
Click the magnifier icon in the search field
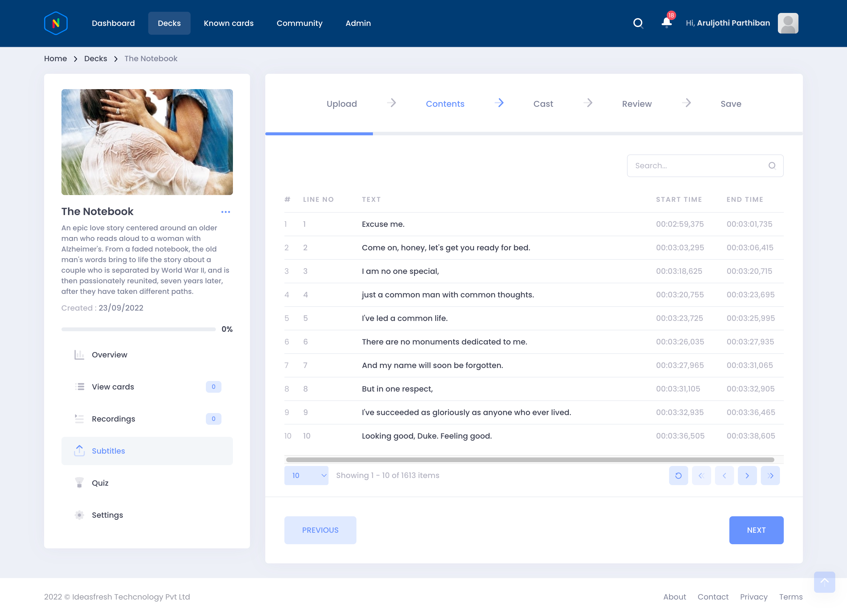(772, 166)
